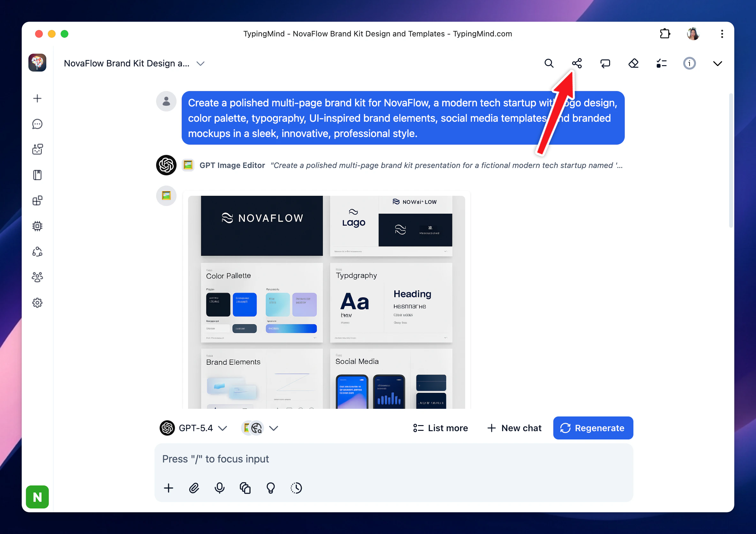756x534 pixels.
Task: Open the checklist icon in header
Action: [661, 63]
